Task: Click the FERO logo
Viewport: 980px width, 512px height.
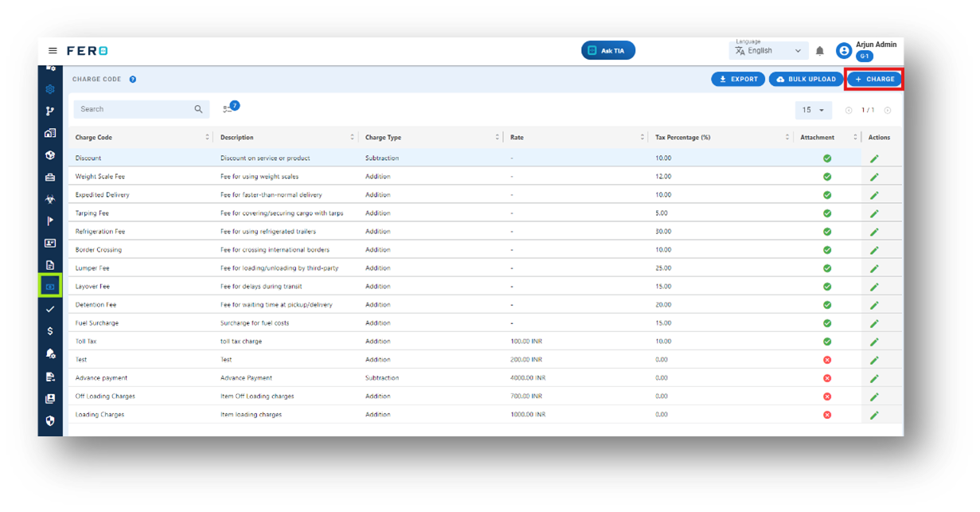Action: [87, 51]
